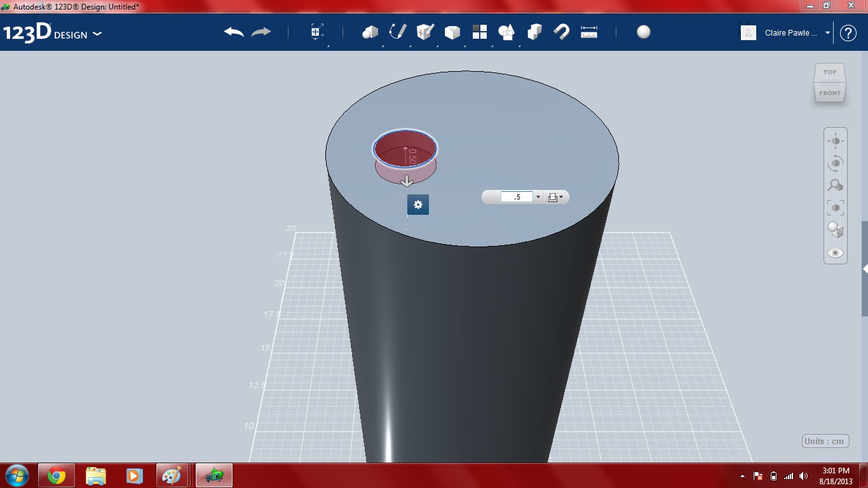Expand the right side panel arrow
This screenshot has width=868, height=488.
tap(865, 269)
